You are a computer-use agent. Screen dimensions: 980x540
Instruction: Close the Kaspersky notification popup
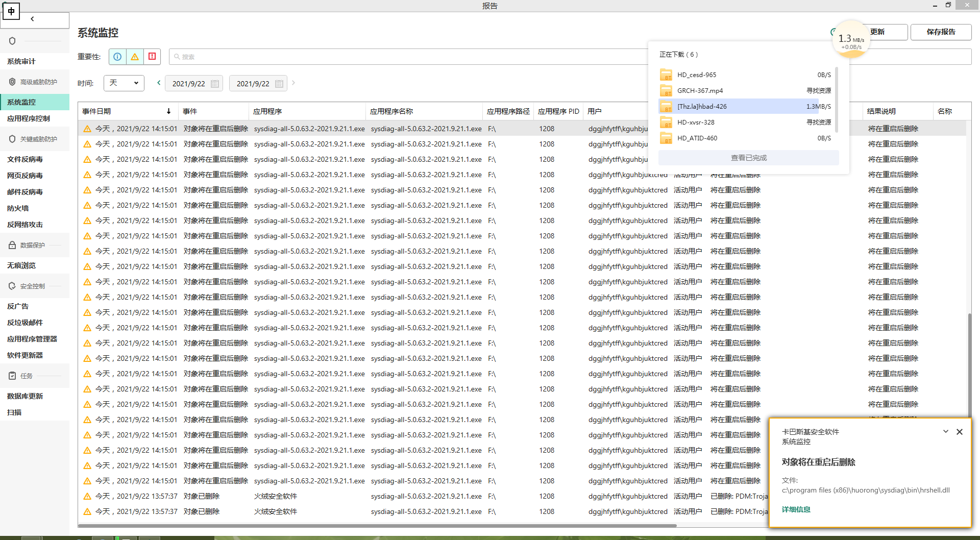click(960, 432)
